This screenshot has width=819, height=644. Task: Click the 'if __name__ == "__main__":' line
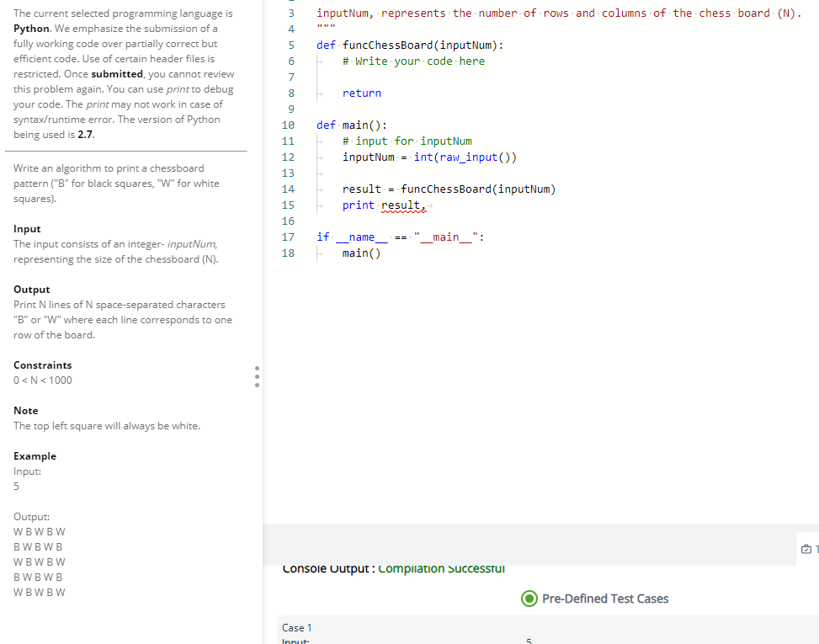point(400,237)
